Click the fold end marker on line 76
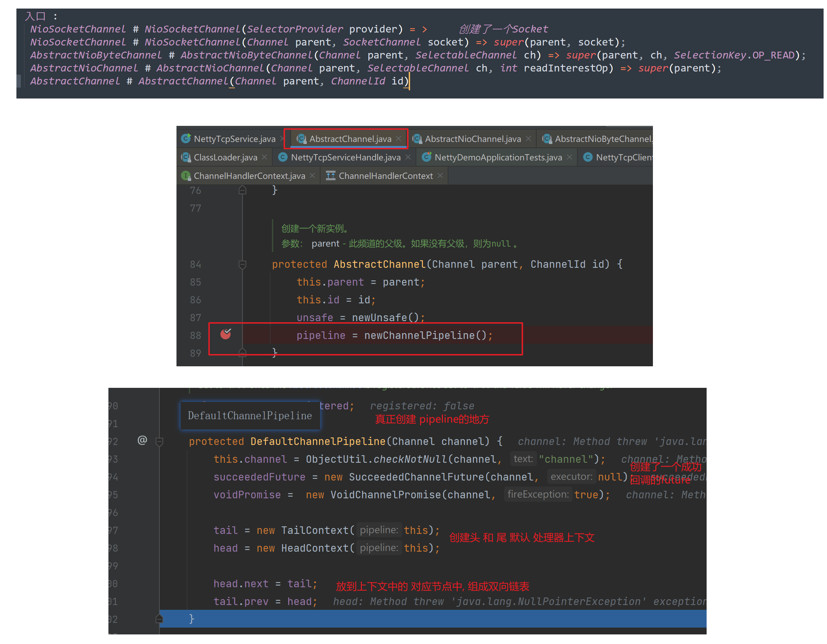 [243, 190]
